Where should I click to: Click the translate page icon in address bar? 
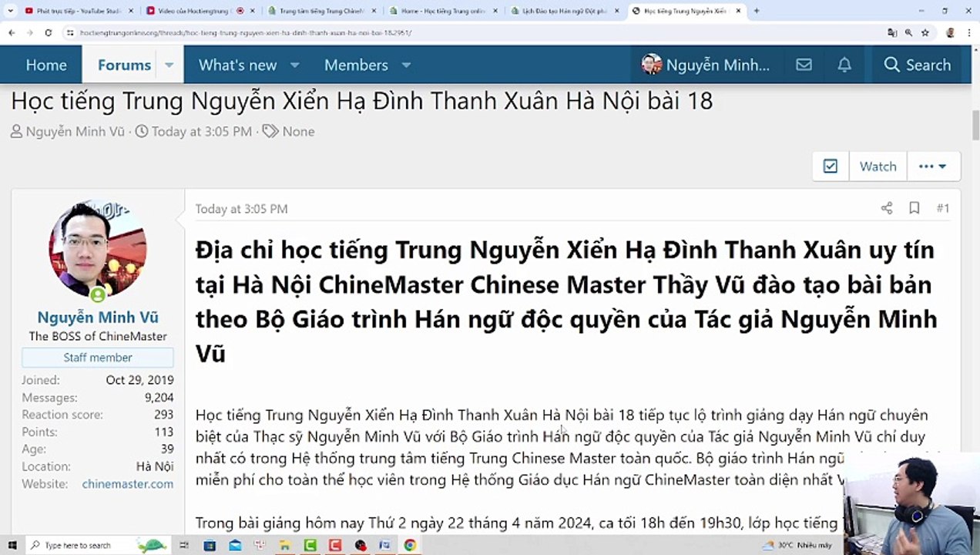[892, 33]
